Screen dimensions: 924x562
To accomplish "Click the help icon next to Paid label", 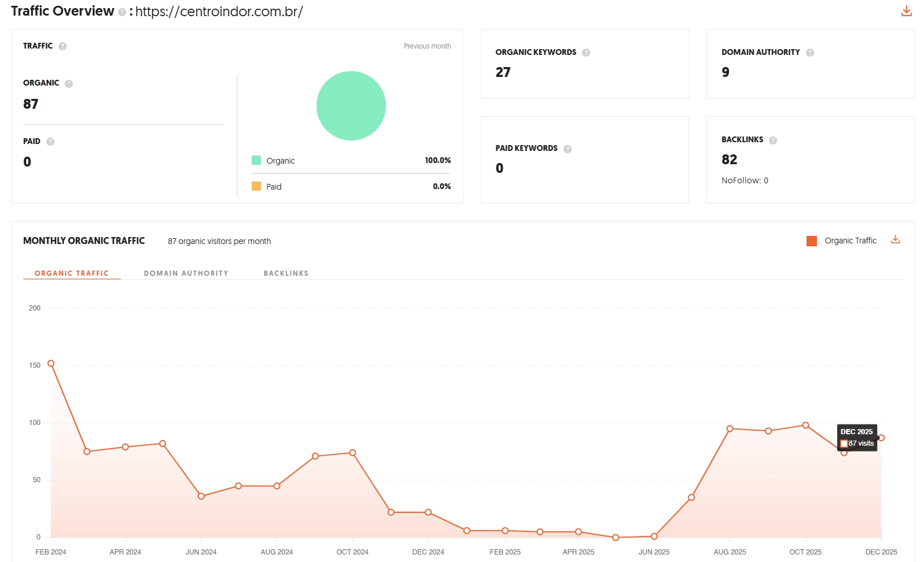I will click(50, 142).
